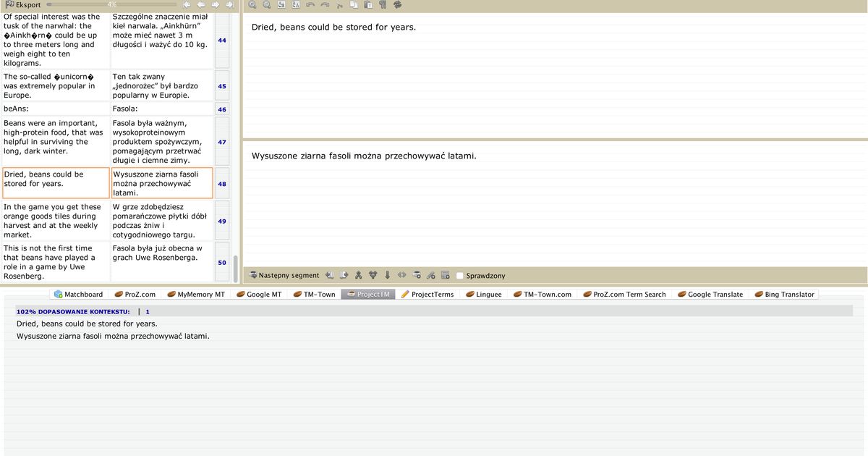This screenshot has width=868, height=456.
Task: Click the undo arrow icon
Action: point(310,5)
